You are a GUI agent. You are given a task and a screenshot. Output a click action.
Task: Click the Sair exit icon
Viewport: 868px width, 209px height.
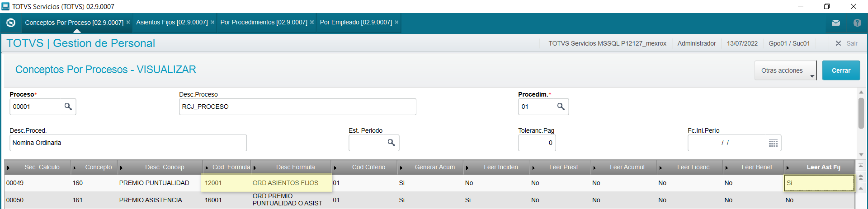click(838, 43)
